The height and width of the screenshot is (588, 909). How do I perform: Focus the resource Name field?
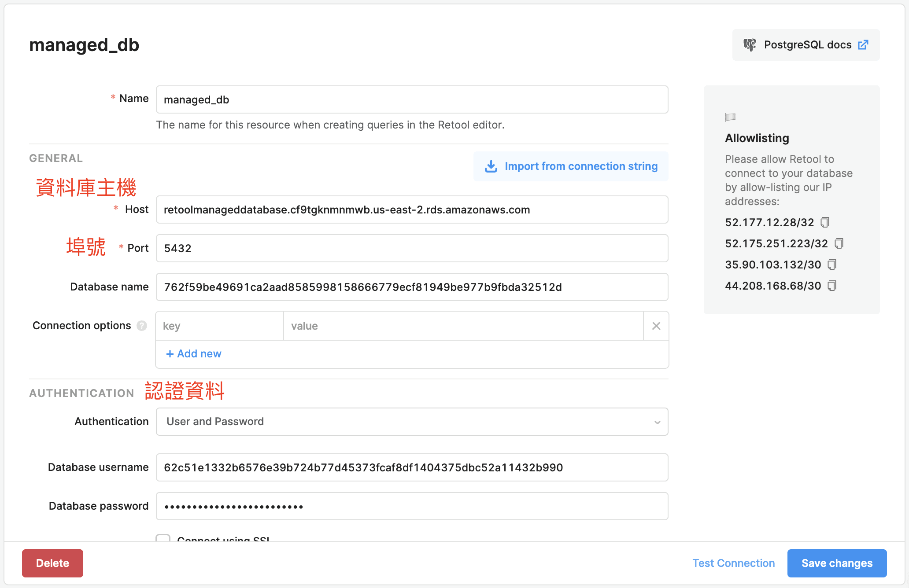click(412, 99)
